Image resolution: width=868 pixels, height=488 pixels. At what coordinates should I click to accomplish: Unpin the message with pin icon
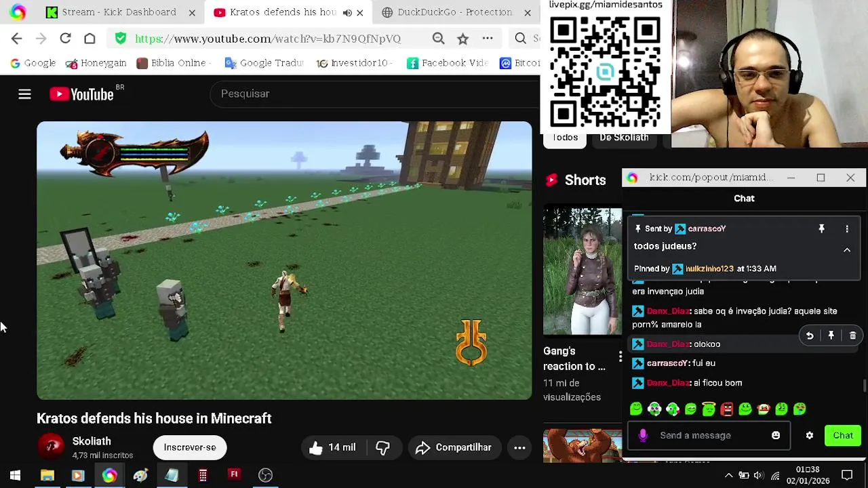821,229
